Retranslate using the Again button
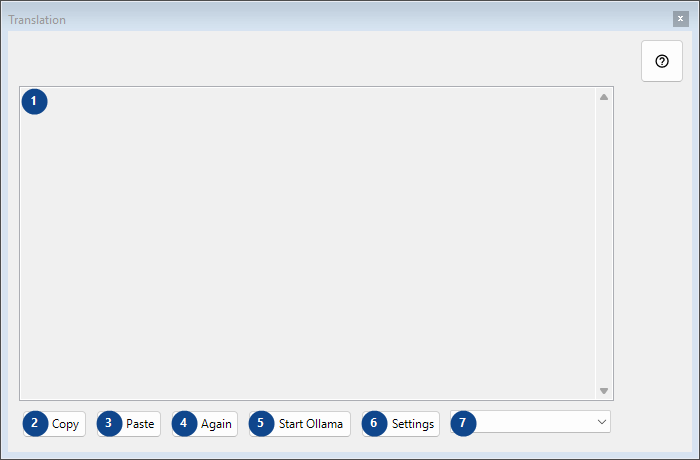 click(205, 424)
